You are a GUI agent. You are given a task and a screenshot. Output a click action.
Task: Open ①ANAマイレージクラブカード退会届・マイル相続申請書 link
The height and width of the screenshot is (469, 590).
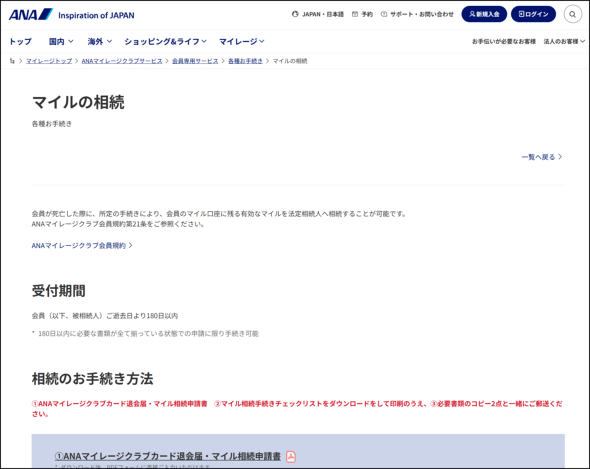[x=168, y=457]
